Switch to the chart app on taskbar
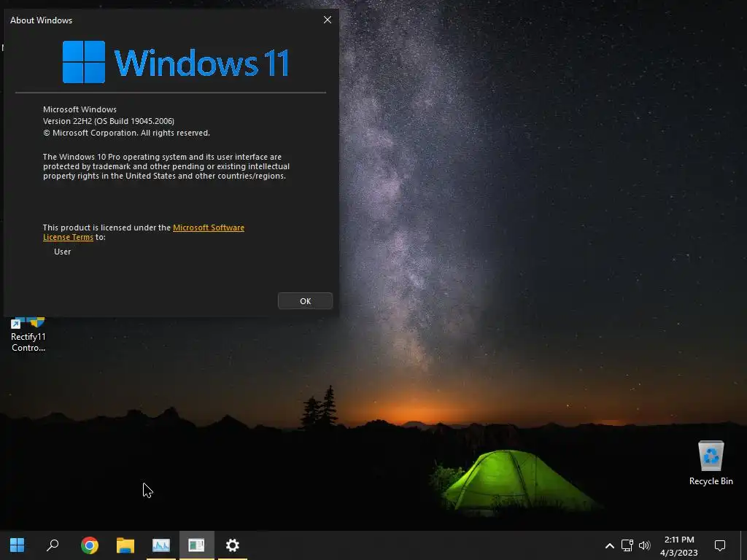 161,545
